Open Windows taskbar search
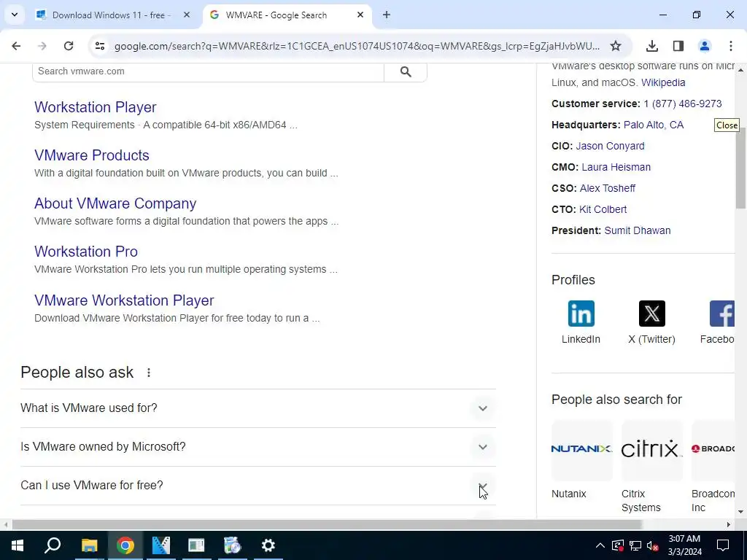The width and height of the screenshot is (747, 560). (x=53, y=545)
